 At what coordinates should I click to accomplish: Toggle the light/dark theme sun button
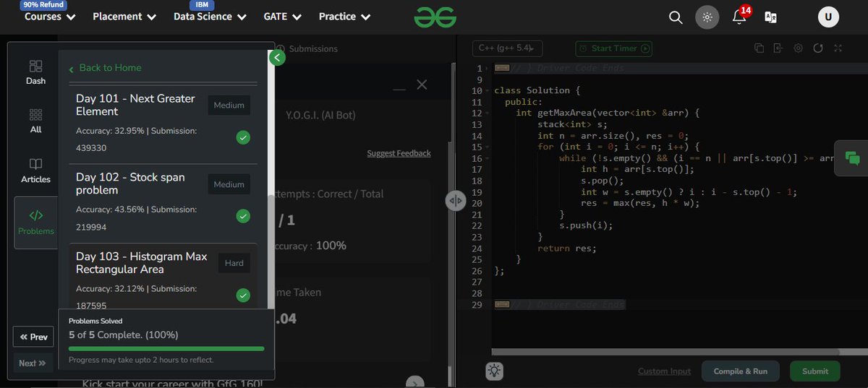[707, 17]
